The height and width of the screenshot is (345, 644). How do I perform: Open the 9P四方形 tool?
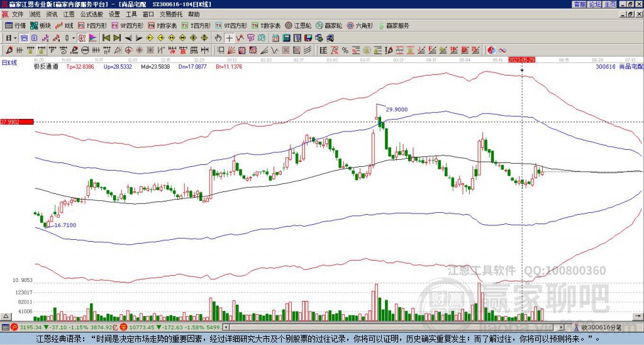(x=127, y=25)
